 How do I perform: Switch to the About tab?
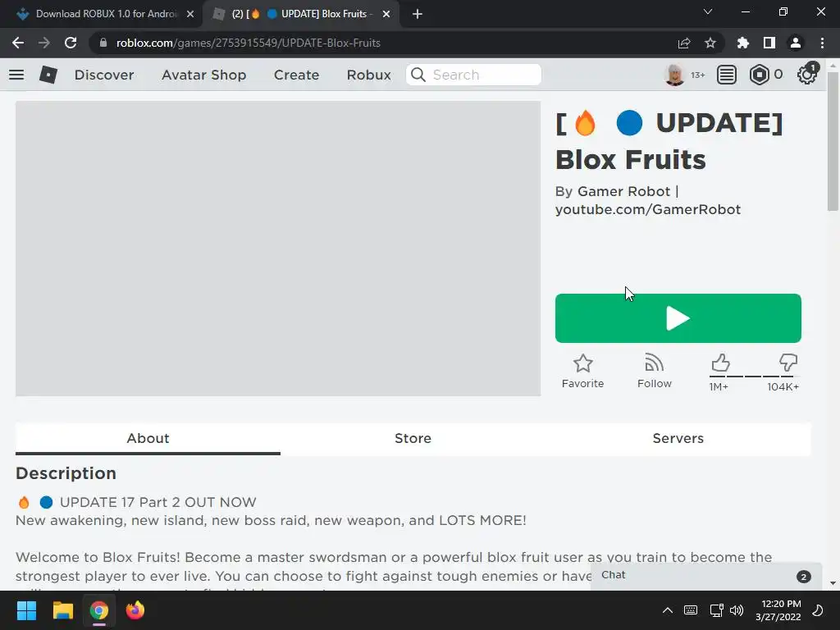148,438
